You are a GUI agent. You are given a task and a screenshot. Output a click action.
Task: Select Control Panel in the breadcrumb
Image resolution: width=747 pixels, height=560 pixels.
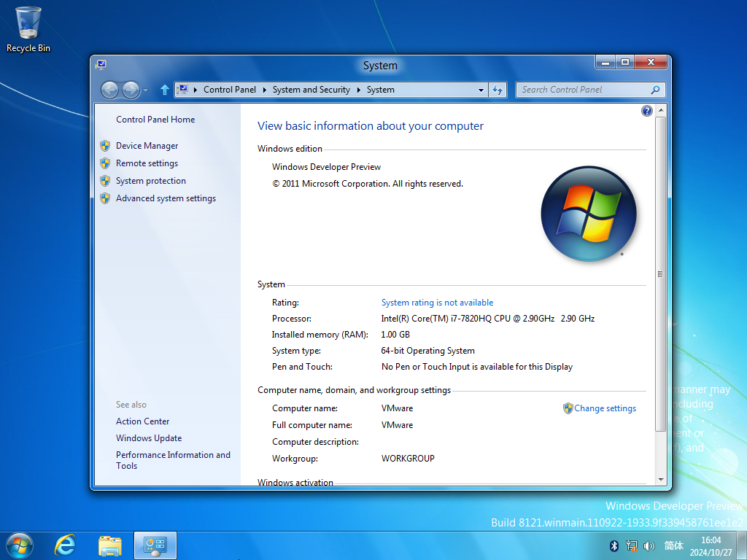tap(230, 90)
